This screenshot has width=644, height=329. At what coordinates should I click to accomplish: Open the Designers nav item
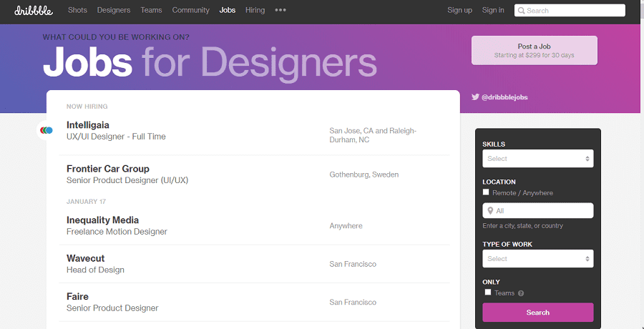[x=114, y=10]
